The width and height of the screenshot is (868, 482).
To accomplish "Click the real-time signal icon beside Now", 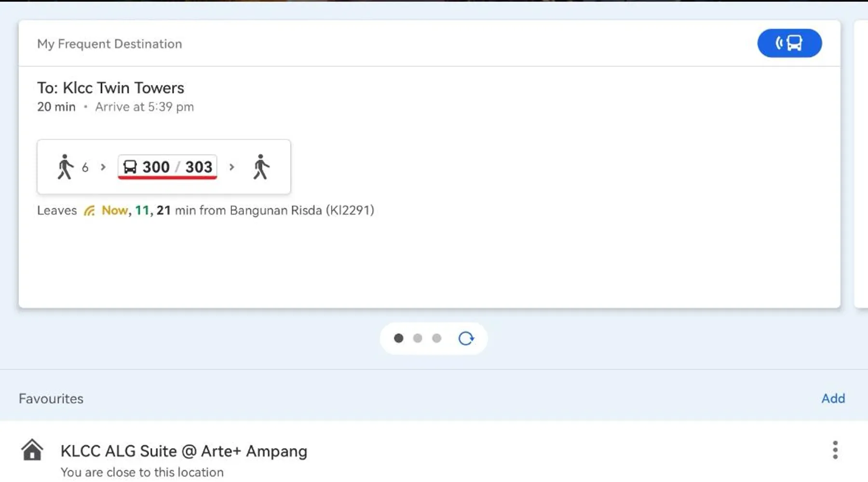I will [x=89, y=211].
